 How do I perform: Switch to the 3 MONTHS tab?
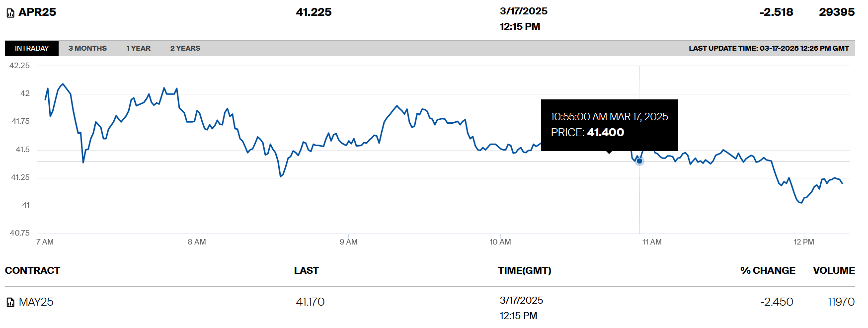click(x=87, y=48)
